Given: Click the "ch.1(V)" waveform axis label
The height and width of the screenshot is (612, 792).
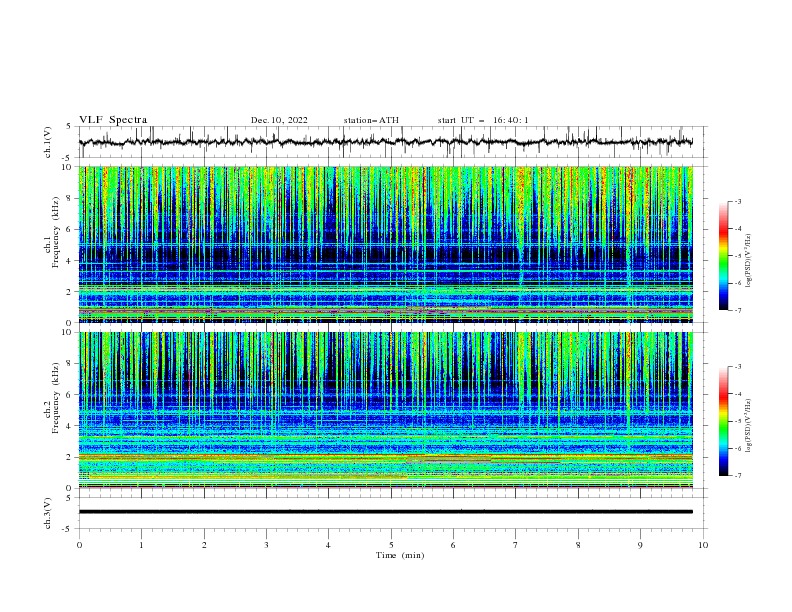Looking at the screenshot, I should pyautogui.click(x=48, y=142).
